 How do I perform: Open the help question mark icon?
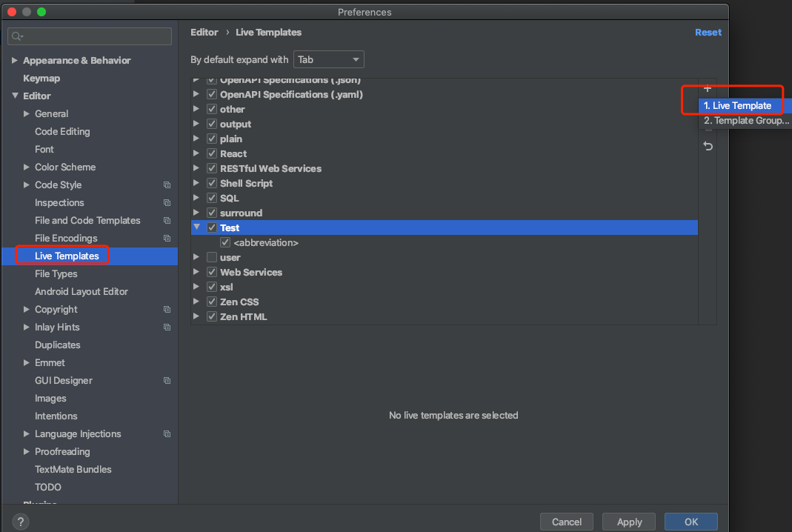[21, 522]
